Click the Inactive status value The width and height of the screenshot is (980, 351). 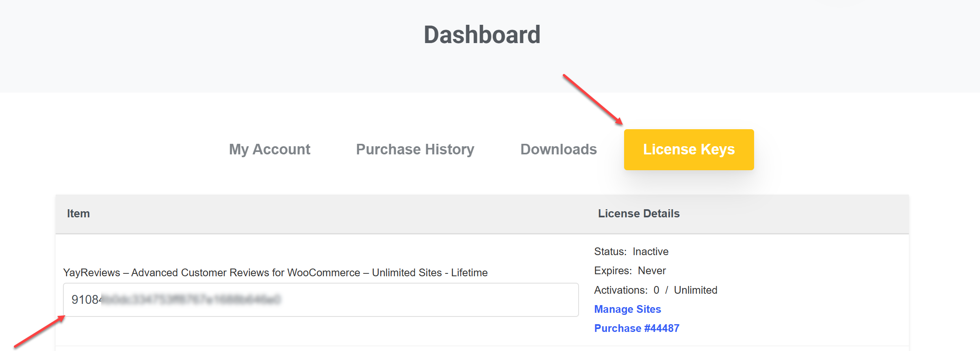click(650, 251)
